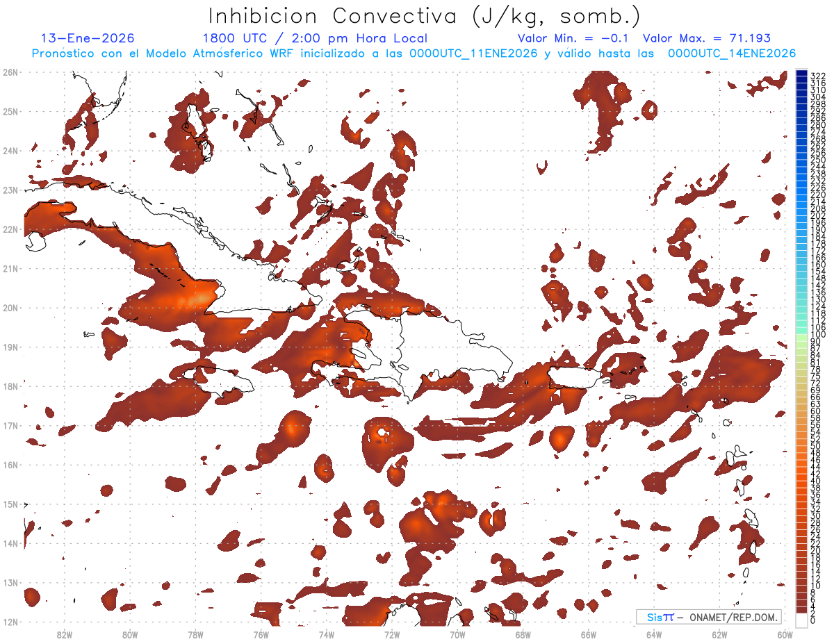Click the 24N latitude label
This screenshot has height=644, width=834.
click(10, 151)
